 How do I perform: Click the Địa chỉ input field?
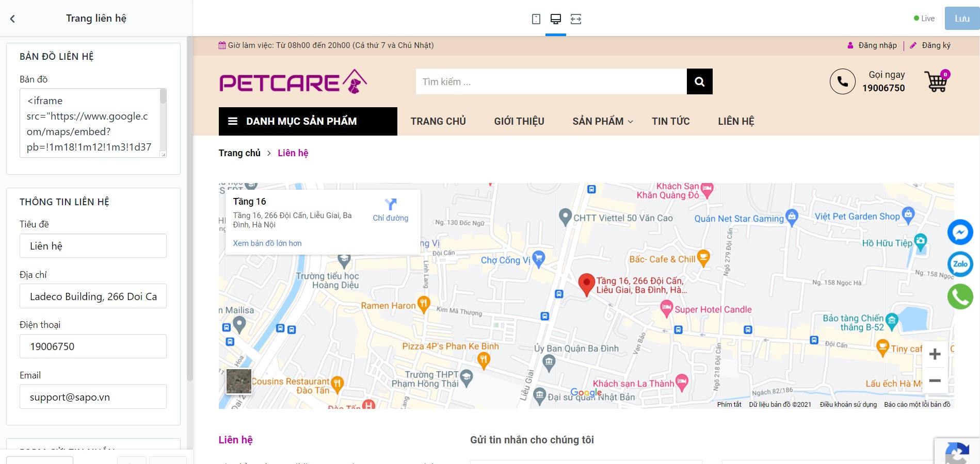point(93,296)
